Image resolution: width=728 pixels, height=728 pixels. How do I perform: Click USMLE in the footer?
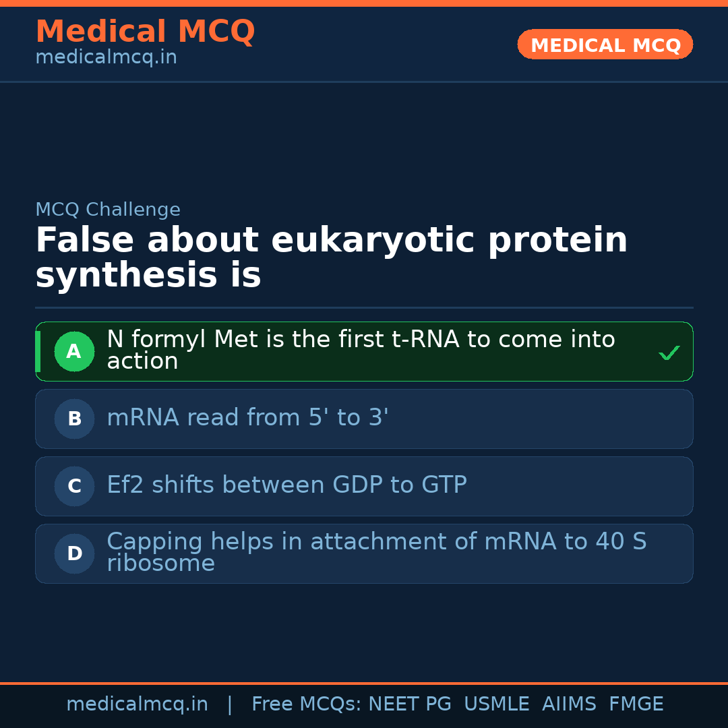coord(496,704)
